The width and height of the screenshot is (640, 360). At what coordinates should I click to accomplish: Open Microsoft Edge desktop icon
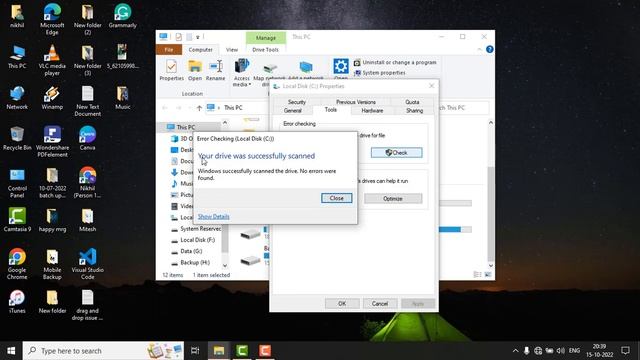click(52, 18)
